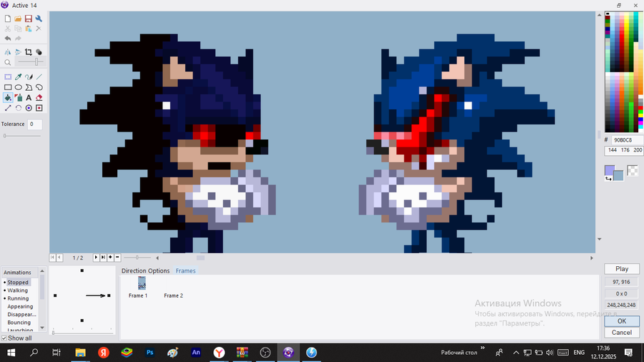The width and height of the screenshot is (644, 362).
Task: Open File Explorer from the taskbar
Action: click(x=80, y=352)
